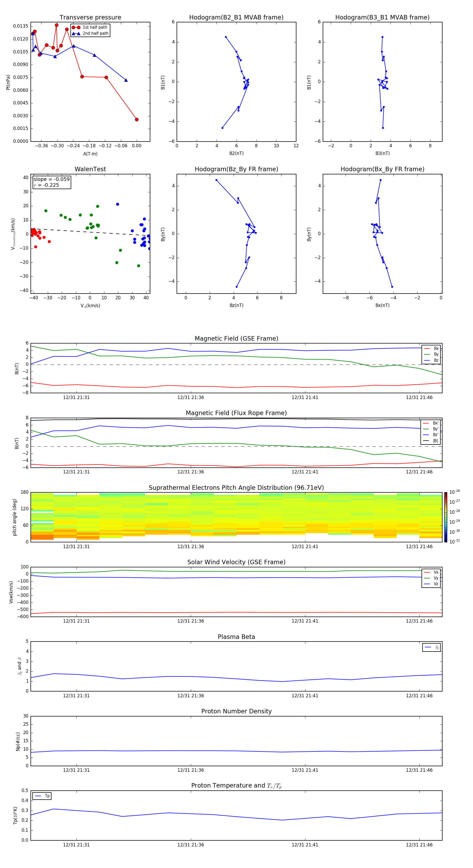The height and width of the screenshot is (868, 473).
Task: Click the last blue triangle in Transverse pressure
Action: (126, 80)
